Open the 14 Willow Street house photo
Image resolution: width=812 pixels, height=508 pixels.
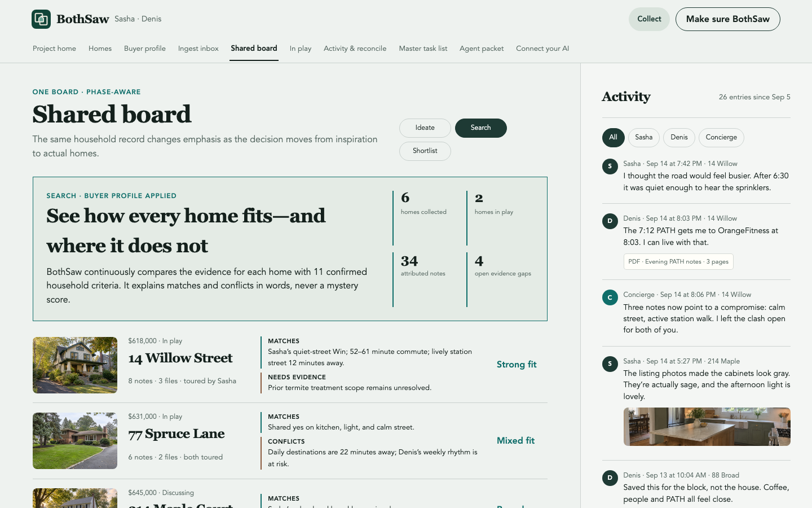tap(75, 365)
